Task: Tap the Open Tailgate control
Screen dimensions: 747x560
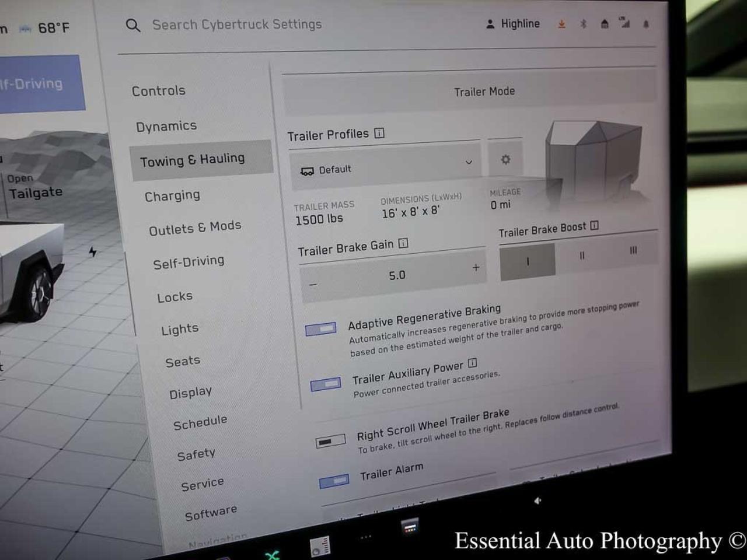Action: point(35,187)
